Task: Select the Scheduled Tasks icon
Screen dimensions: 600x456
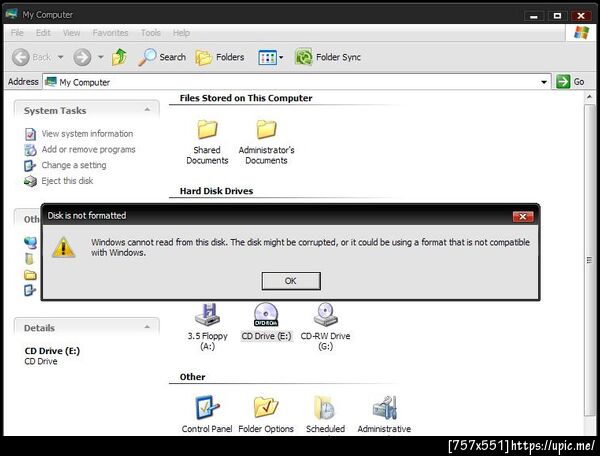Action: pyautogui.click(x=325, y=407)
